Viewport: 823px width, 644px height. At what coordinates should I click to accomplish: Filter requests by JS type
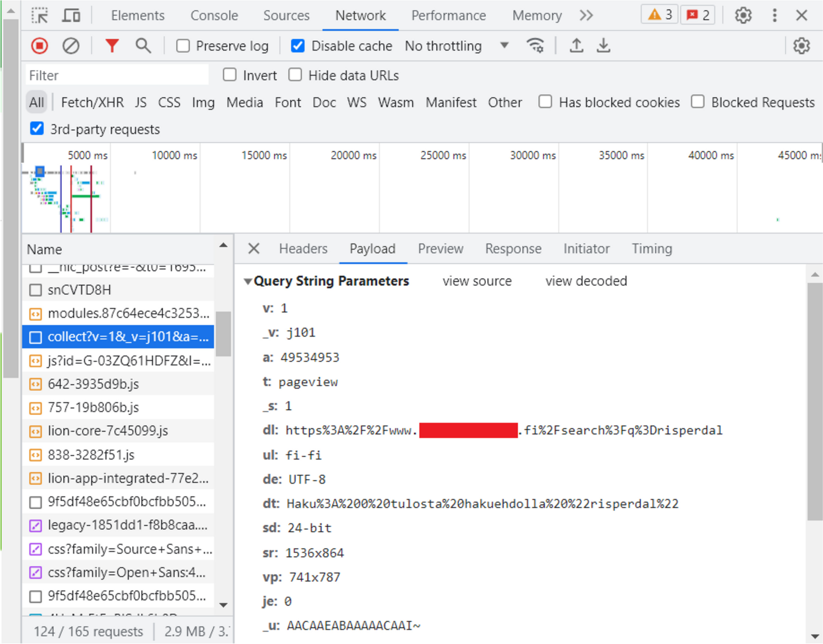(x=141, y=102)
